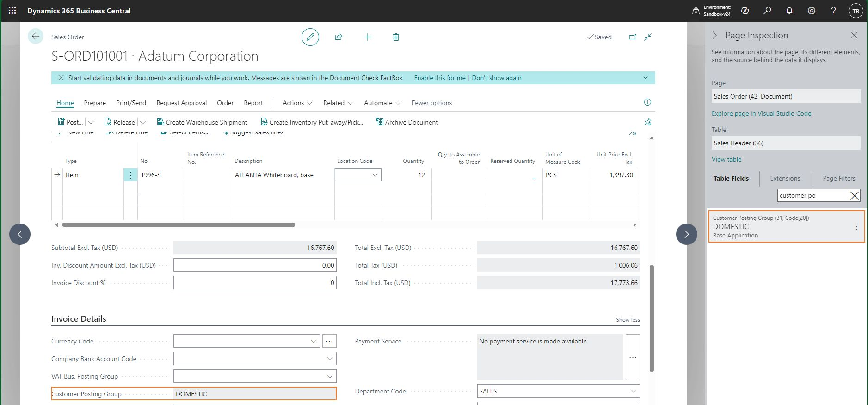Open page in new window icon
This screenshot has height=405, width=868.
633,37
